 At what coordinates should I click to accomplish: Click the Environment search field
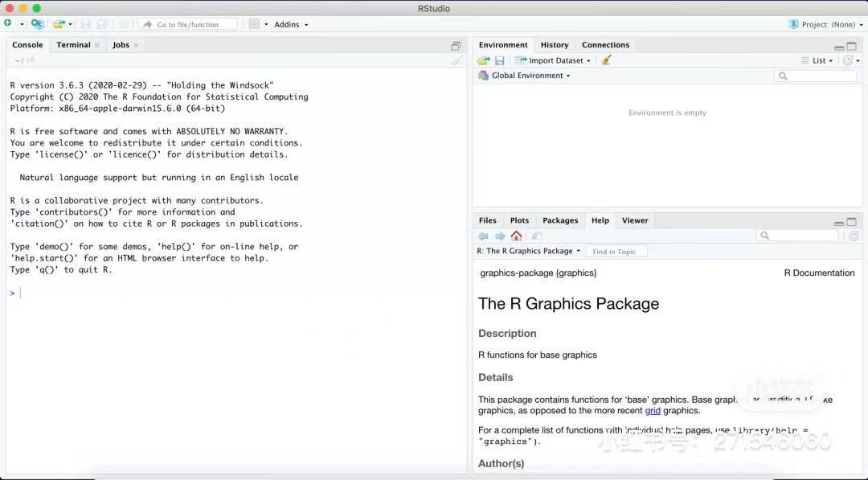(816, 76)
